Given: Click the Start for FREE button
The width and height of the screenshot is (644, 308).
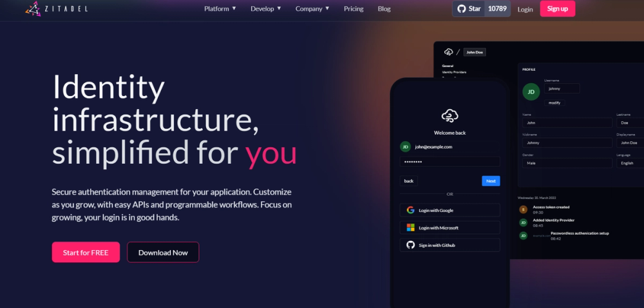Looking at the screenshot, I should click(86, 252).
